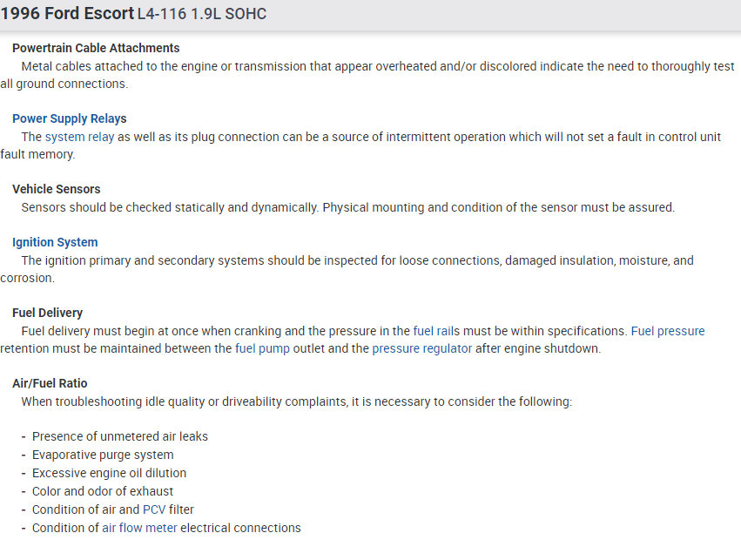
Task: Click the system relay hyperlink
Action: (79, 137)
